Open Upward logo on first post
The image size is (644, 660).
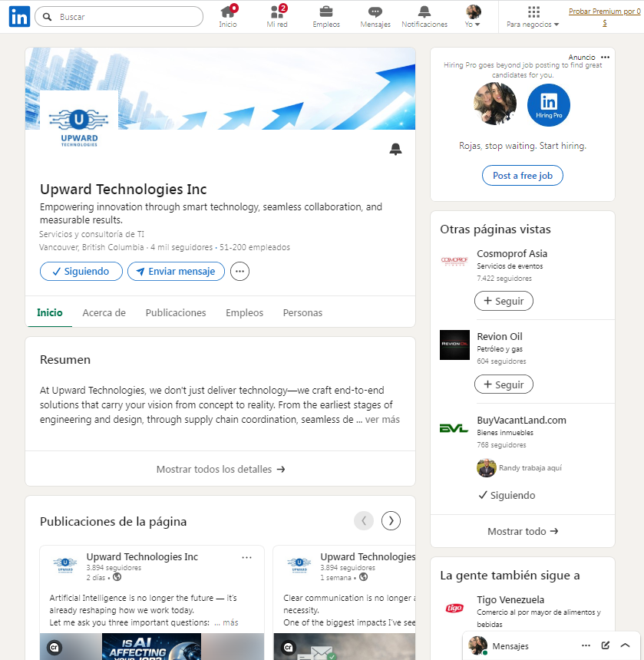tap(64, 563)
